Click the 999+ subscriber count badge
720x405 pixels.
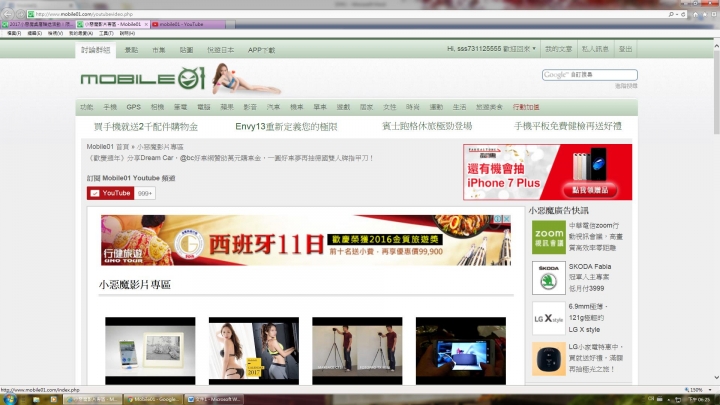[145, 193]
